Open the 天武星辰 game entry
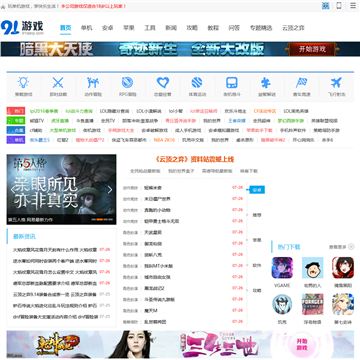 [153, 232]
